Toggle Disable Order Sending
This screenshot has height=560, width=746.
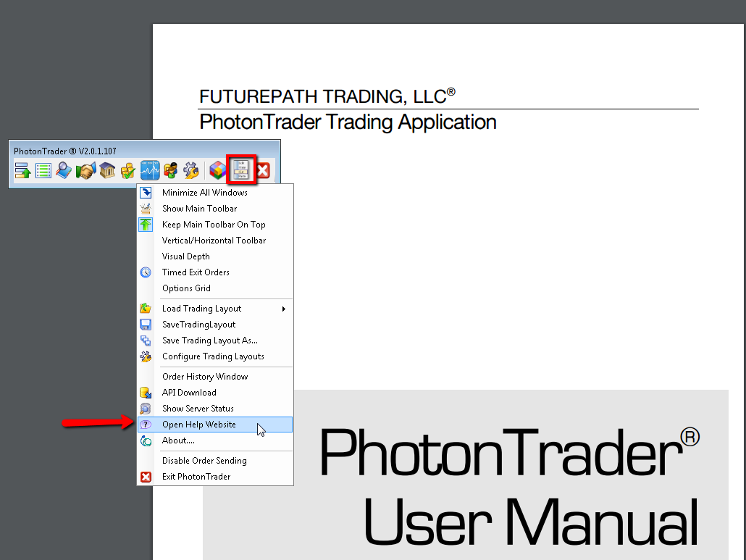[x=215, y=461]
